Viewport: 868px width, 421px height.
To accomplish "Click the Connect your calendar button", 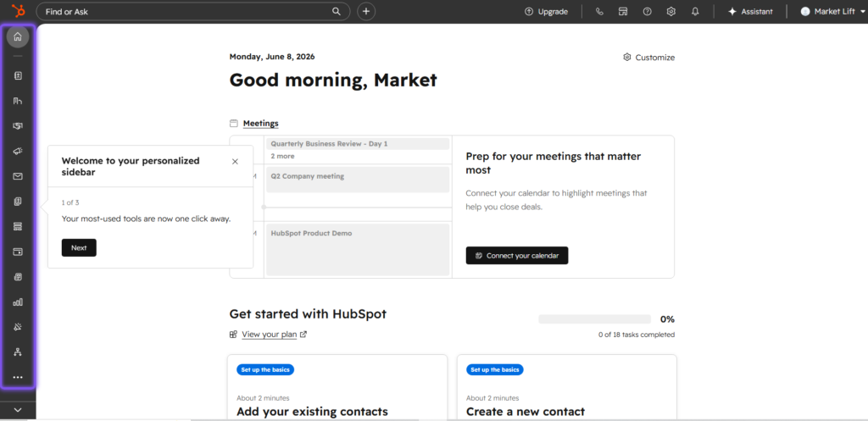I will tap(517, 256).
